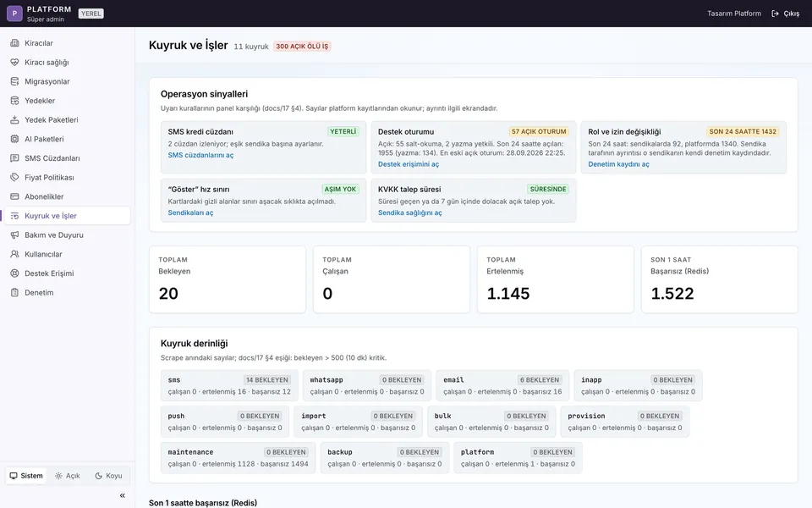Click the Migrasyonlar database icon
This screenshot has height=508, width=812.
14,81
